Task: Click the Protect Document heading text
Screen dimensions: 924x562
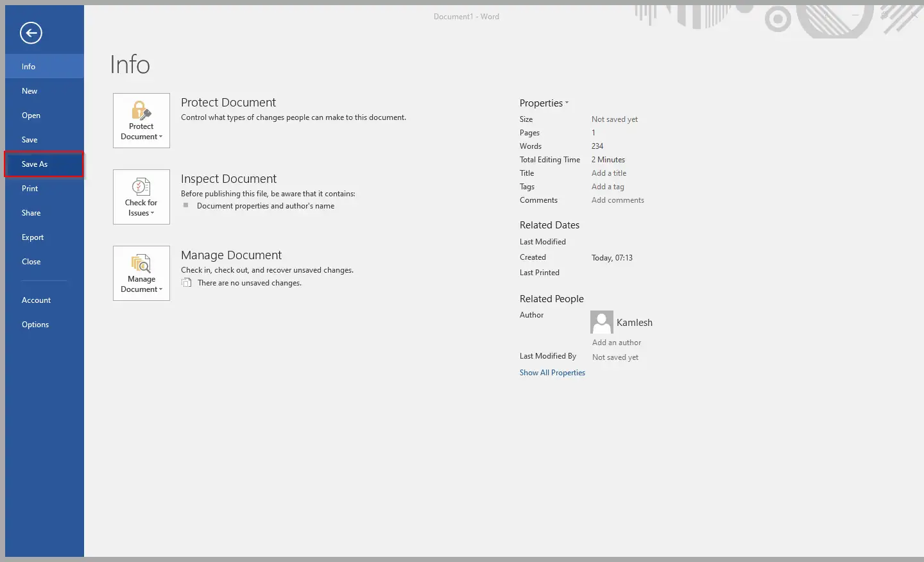Action: tap(228, 103)
